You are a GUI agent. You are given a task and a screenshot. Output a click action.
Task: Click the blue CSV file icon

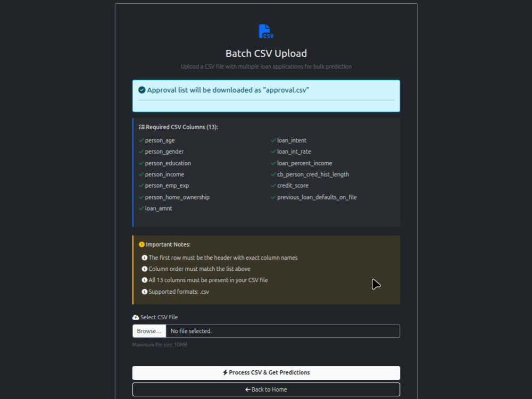pyautogui.click(x=266, y=31)
